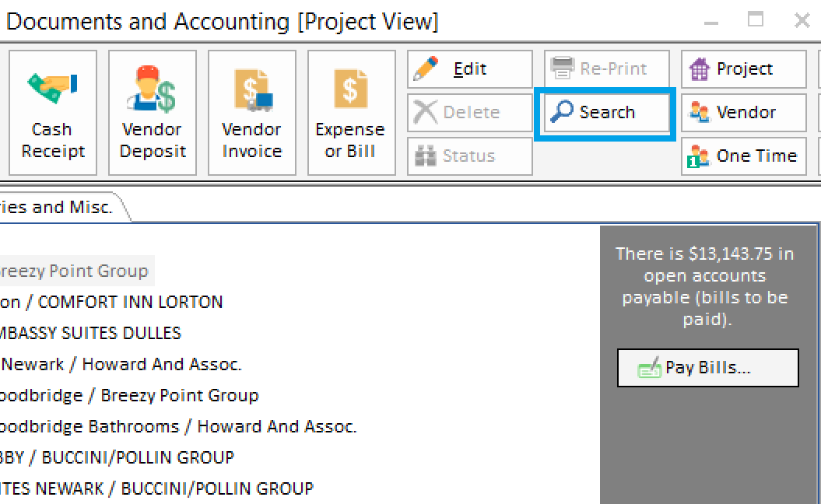The height and width of the screenshot is (504, 821).
Task: Select the Project house button
Action: [x=743, y=69]
